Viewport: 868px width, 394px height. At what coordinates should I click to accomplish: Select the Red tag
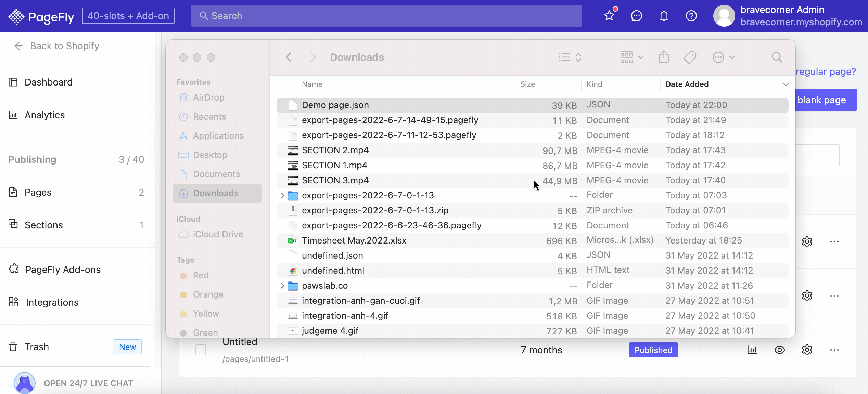point(217,275)
